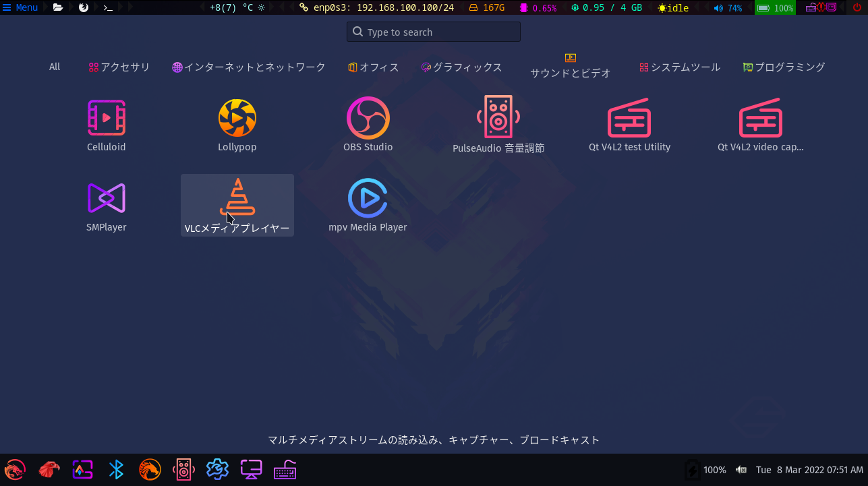The image size is (868, 486).
Task: Open VLCメディアプレイヤー
Action: 237,206
